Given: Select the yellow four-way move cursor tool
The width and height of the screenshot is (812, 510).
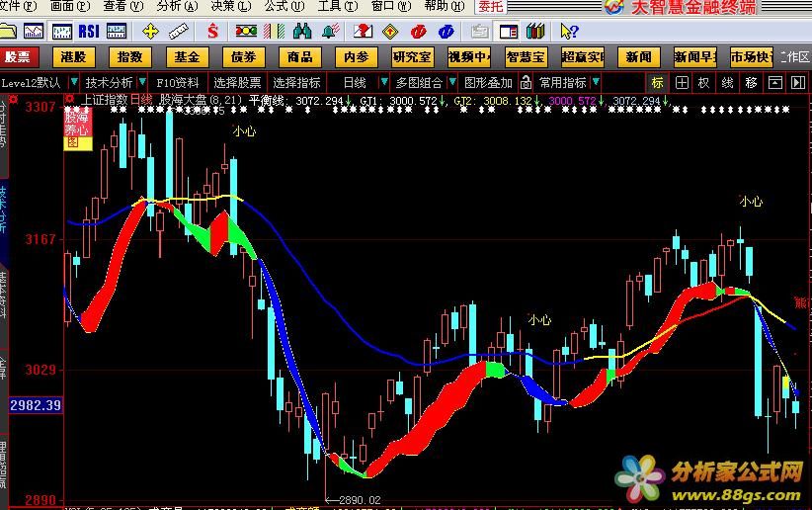Looking at the screenshot, I should [x=151, y=32].
